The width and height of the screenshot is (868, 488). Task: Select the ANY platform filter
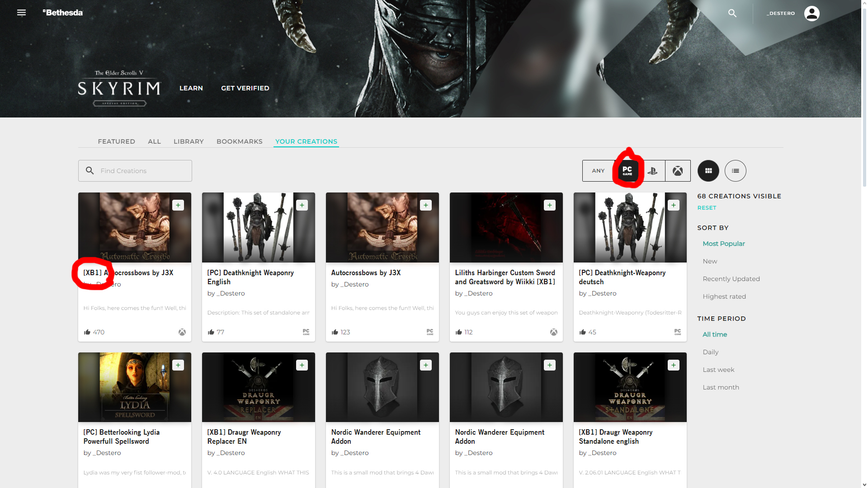[598, 171]
